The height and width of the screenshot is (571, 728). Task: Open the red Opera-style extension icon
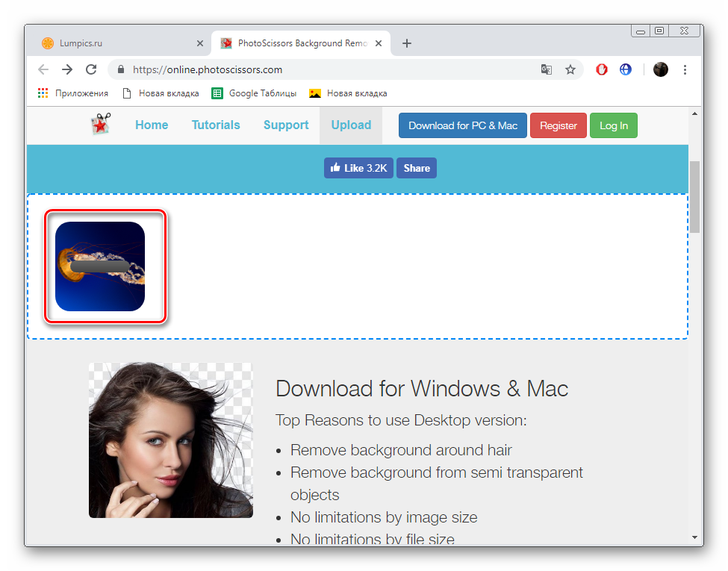click(x=602, y=69)
